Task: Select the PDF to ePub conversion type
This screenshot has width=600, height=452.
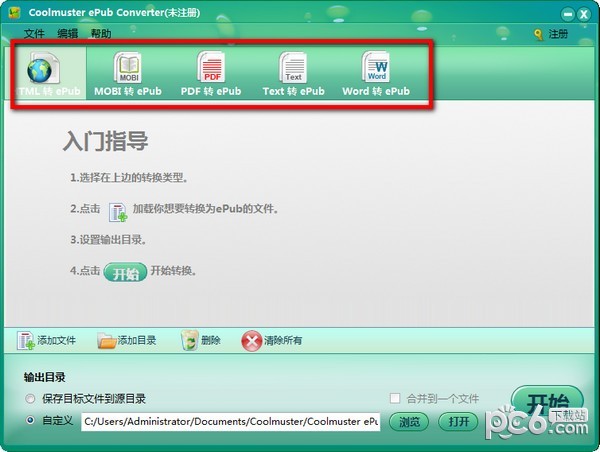Action: (x=211, y=74)
